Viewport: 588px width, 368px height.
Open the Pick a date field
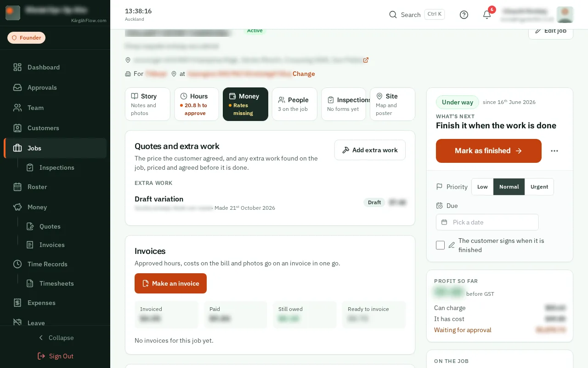487,222
